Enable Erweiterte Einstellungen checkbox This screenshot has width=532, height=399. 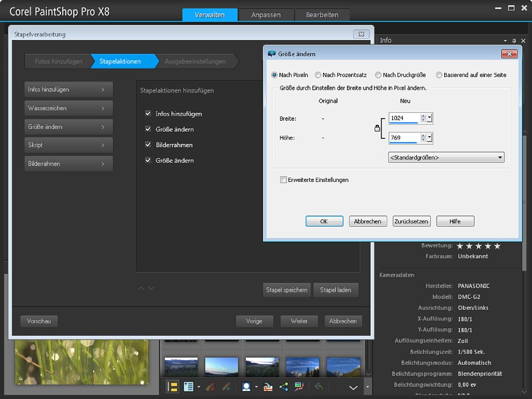(x=284, y=180)
